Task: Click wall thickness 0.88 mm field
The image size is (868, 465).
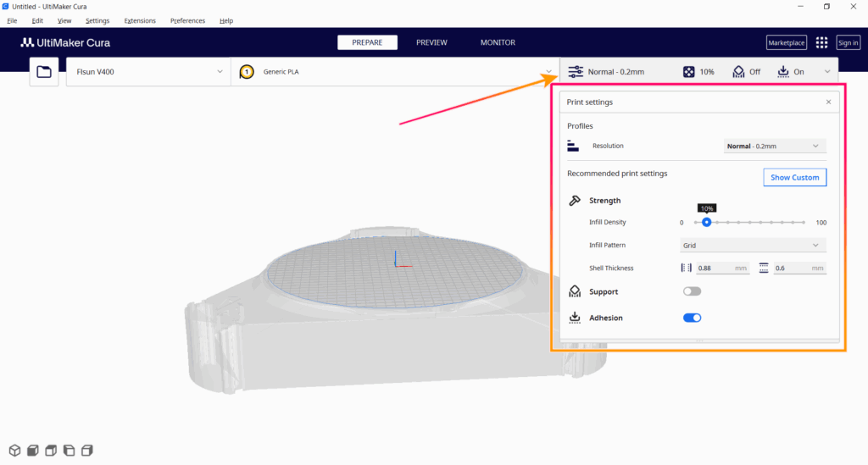Action: 722,268
